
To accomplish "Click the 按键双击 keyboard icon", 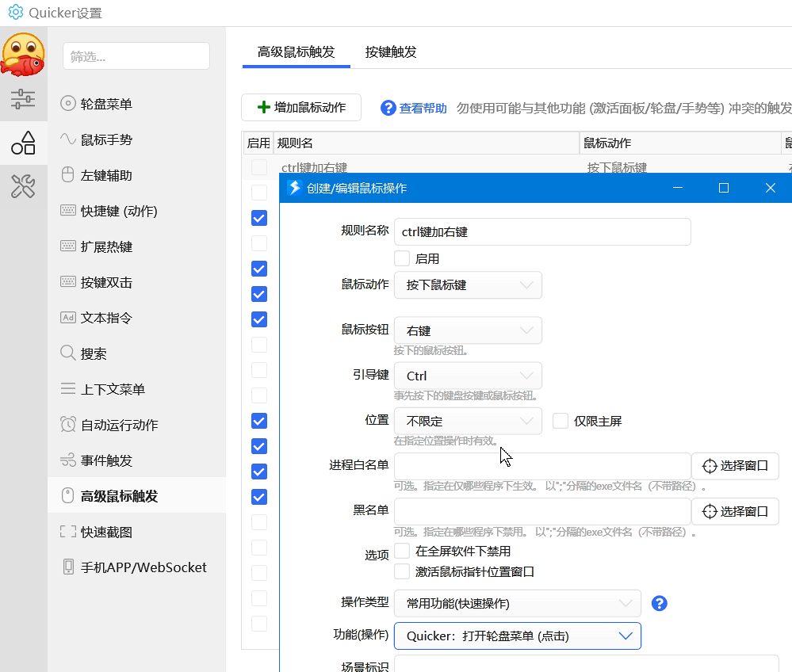I will (67, 282).
